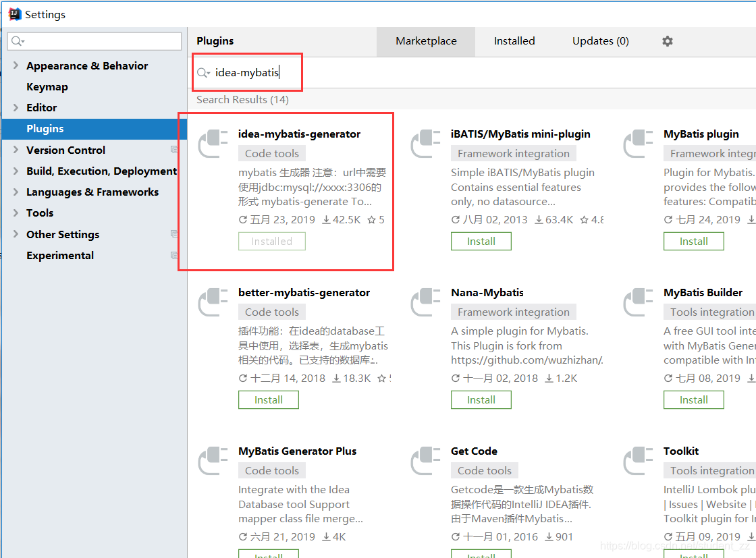Select Plugins in the settings tree
This screenshot has height=558, width=756.
click(x=94, y=129)
